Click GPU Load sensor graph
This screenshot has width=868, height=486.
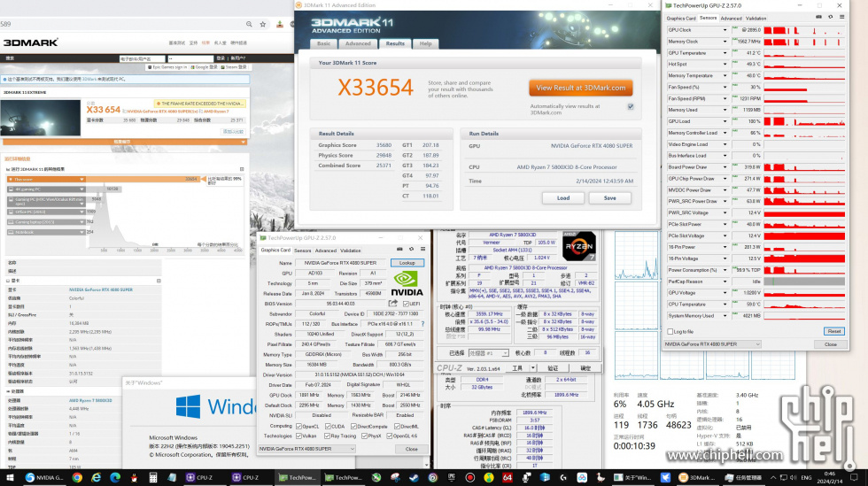805,121
